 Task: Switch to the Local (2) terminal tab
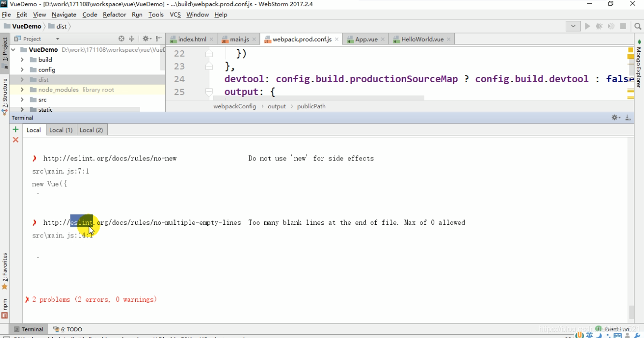coord(91,130)
